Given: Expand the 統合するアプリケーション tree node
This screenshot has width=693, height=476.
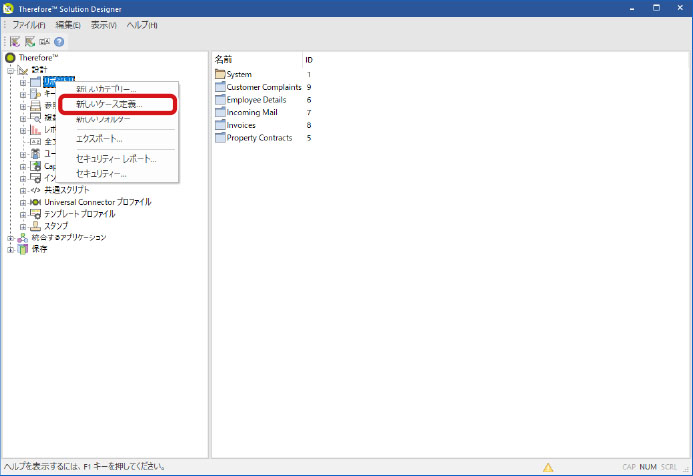Looking at the screenshot, I should click(x=10, y=238).
